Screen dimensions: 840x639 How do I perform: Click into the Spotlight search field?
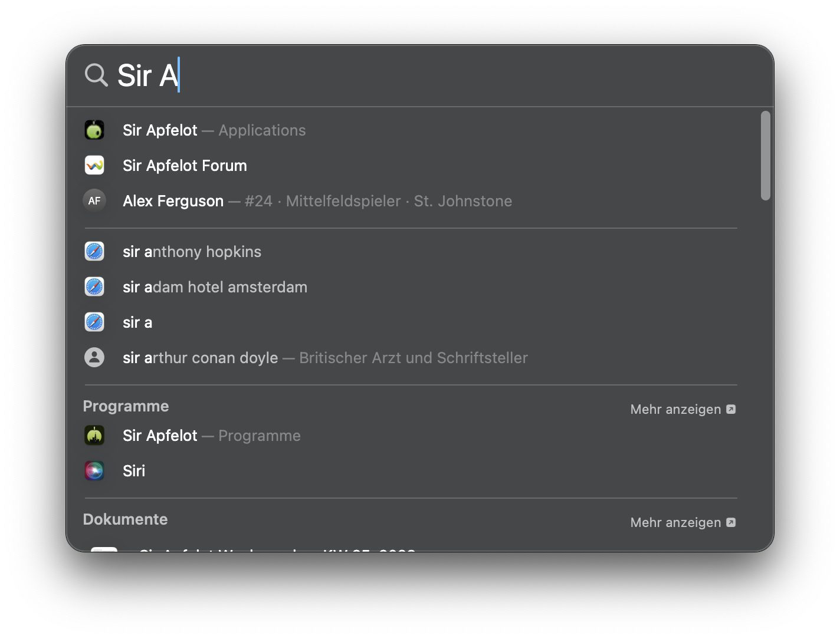coord(413,75)
